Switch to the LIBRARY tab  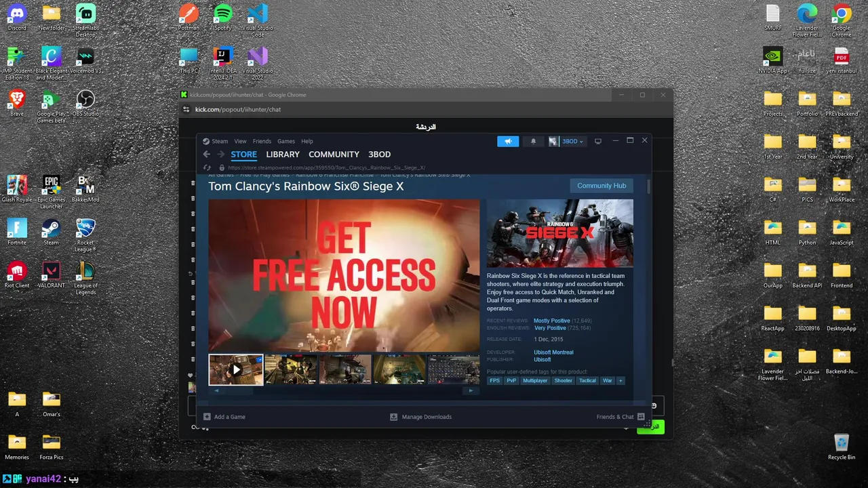point(283,155)
